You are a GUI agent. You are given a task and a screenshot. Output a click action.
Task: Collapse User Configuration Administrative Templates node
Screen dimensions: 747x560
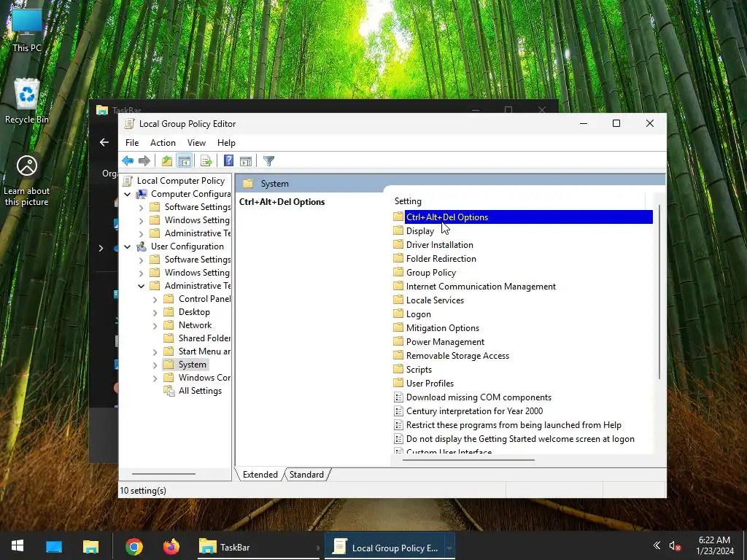[141, 286]
